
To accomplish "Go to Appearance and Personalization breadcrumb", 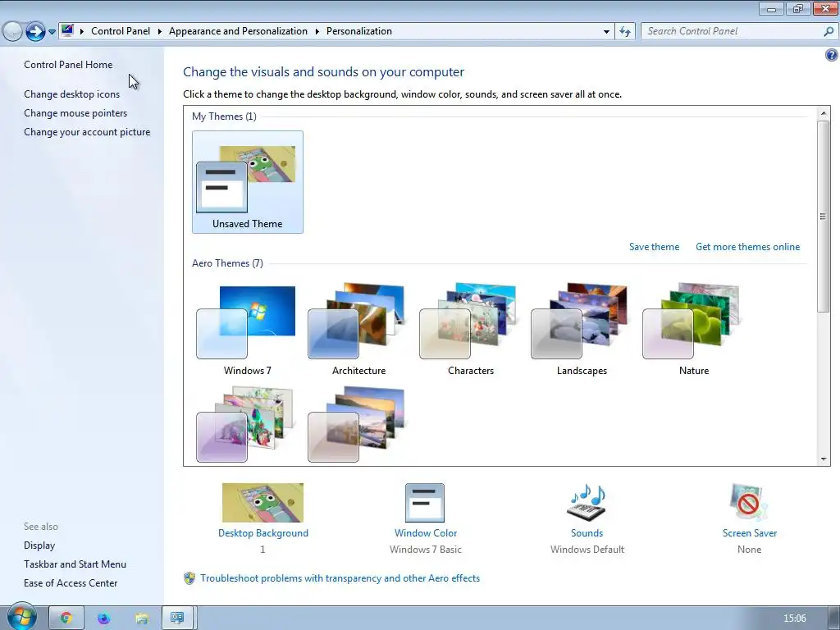I will 238,31.
